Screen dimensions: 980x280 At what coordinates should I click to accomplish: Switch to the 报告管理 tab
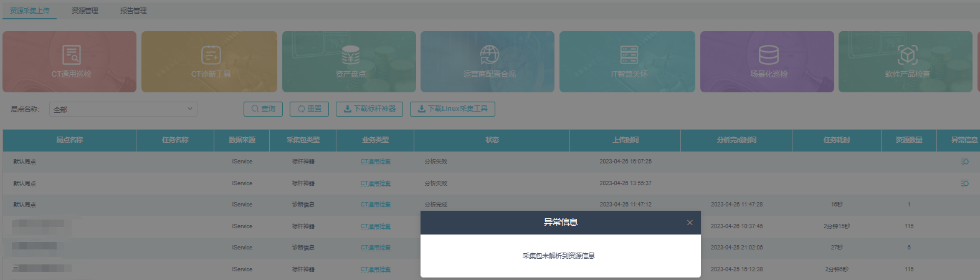tap(133, 11)
